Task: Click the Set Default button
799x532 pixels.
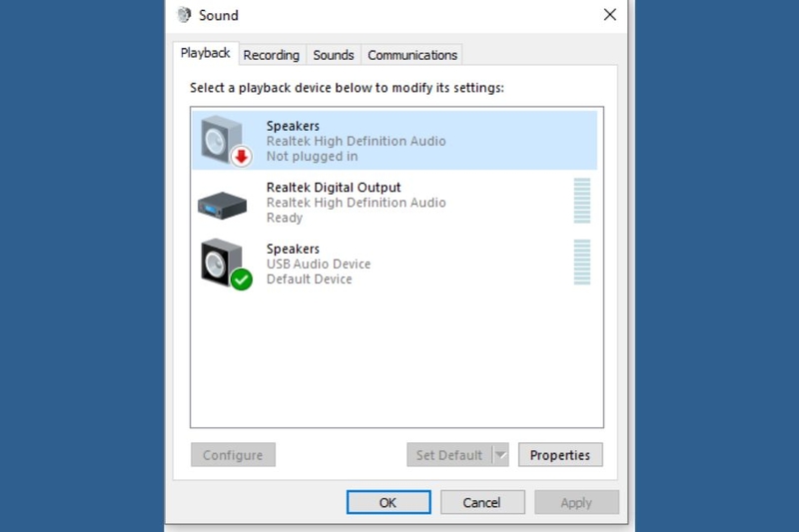Action: [448, 454]
